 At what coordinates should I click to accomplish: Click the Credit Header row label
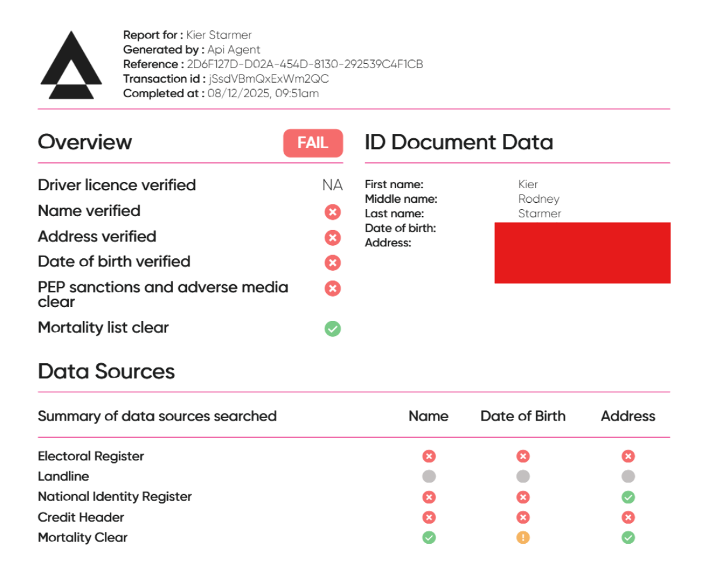tap(81, 517)
